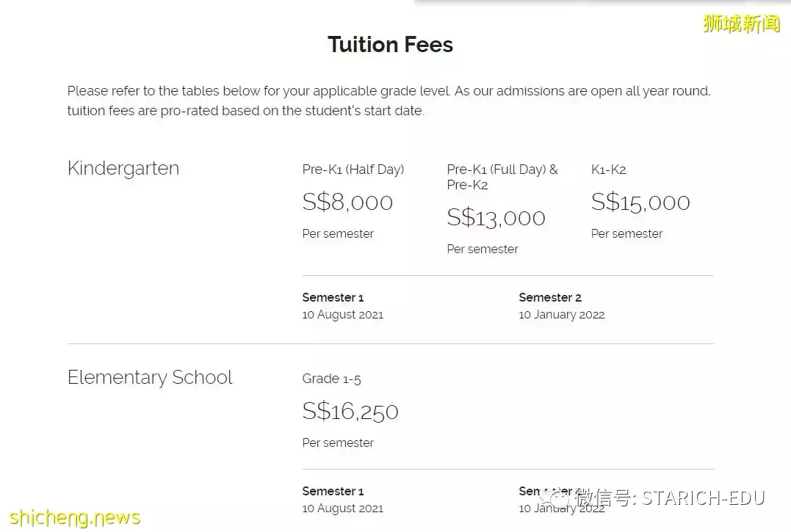This screenshot has height=532, width=791.
Task: Select the K1-K2 label
Action: click(x=608, y=170)
